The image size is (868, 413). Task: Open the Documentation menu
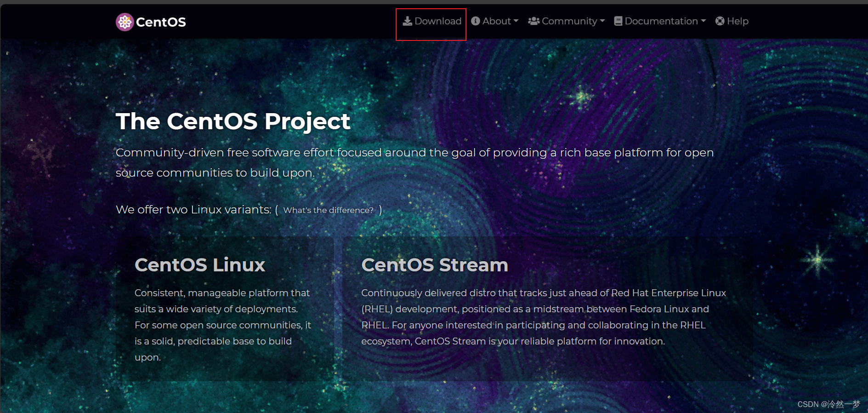click(660, 21)
